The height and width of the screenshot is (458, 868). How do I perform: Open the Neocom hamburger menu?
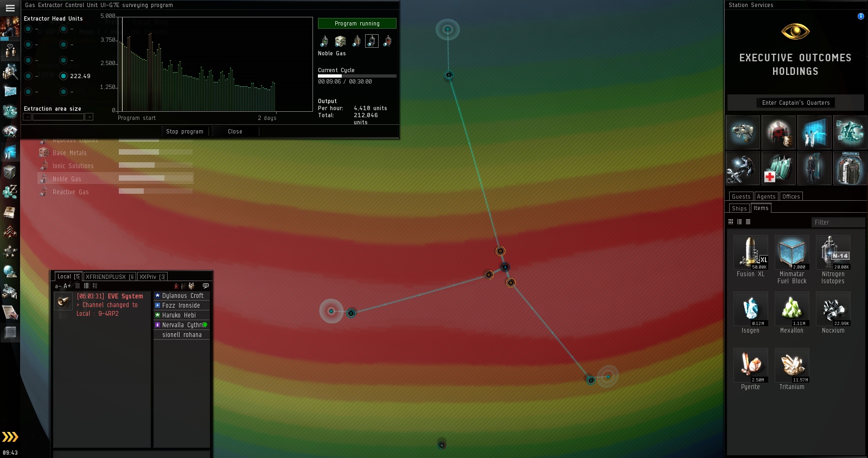[10, 8]
